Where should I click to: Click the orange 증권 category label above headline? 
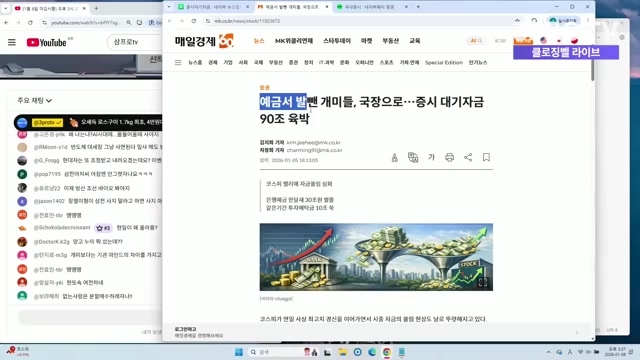click(264, 87)
